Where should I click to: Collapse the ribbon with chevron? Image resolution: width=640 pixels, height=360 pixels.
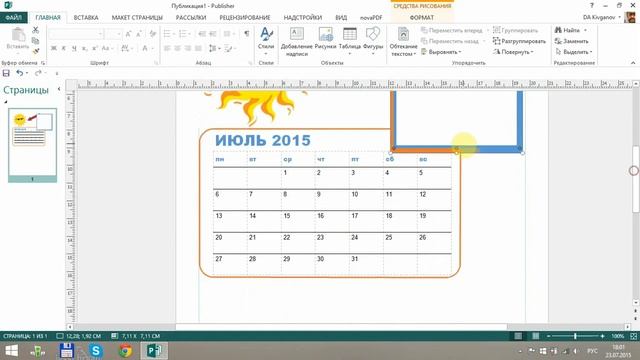[633, 63]
